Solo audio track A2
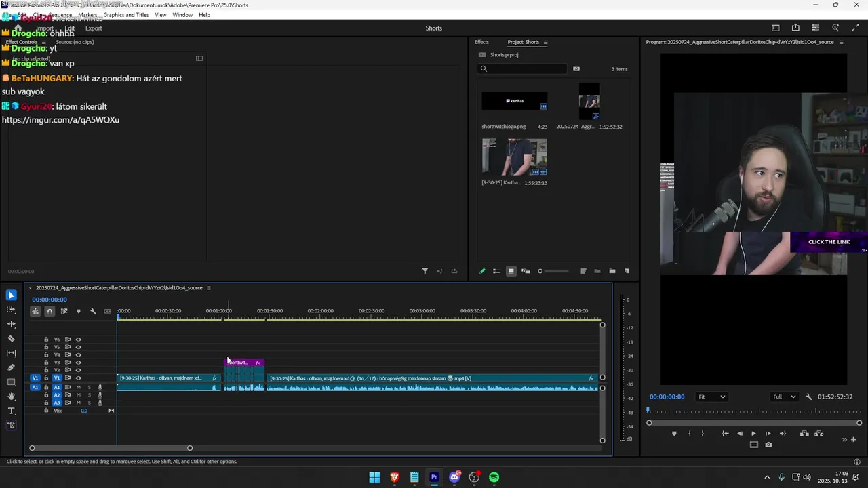This screenshot has height=488, width=868. coord(89,394)
